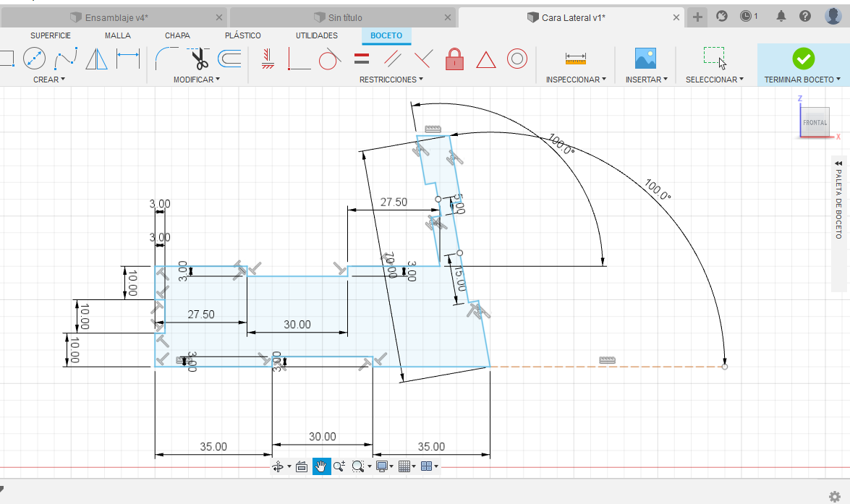Expand the RESTRICCIONES dropdown menu
Image resolution: width=850 pixels, height=504 pixels.
coord(391,80)
